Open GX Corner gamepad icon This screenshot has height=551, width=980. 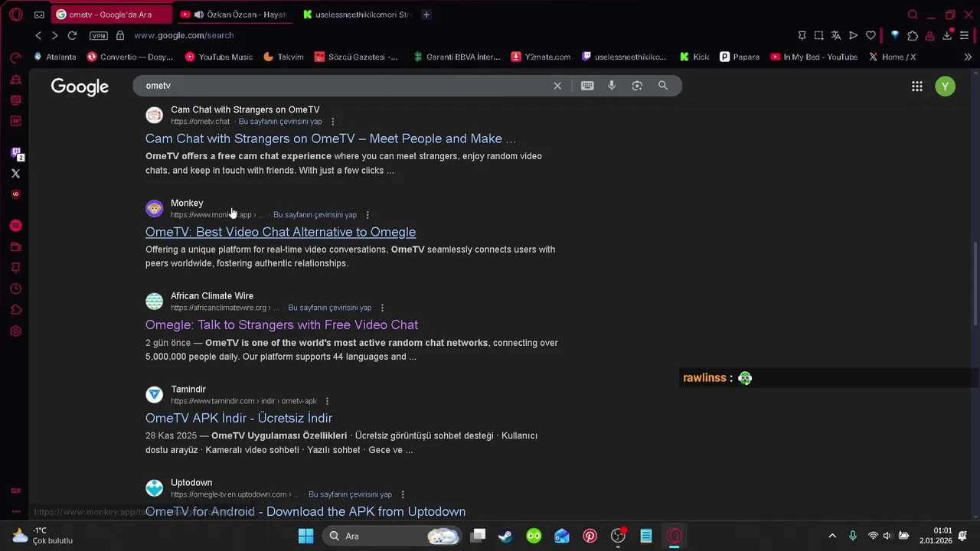[39, 15]
